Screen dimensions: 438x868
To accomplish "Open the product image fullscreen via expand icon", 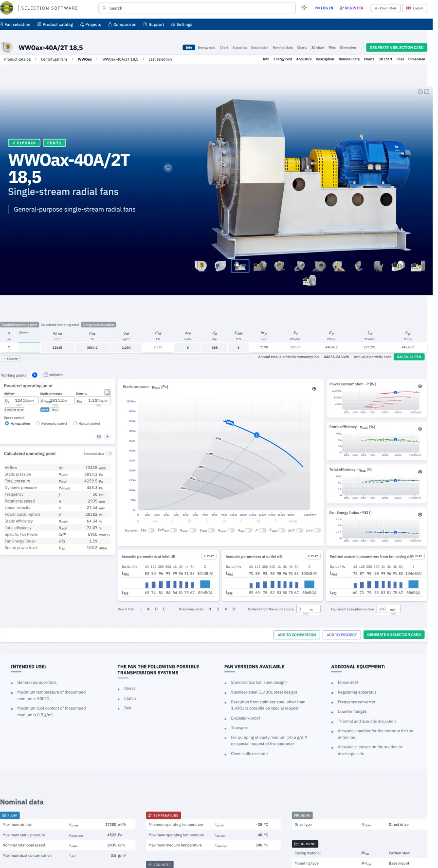I will click(427, 91).
